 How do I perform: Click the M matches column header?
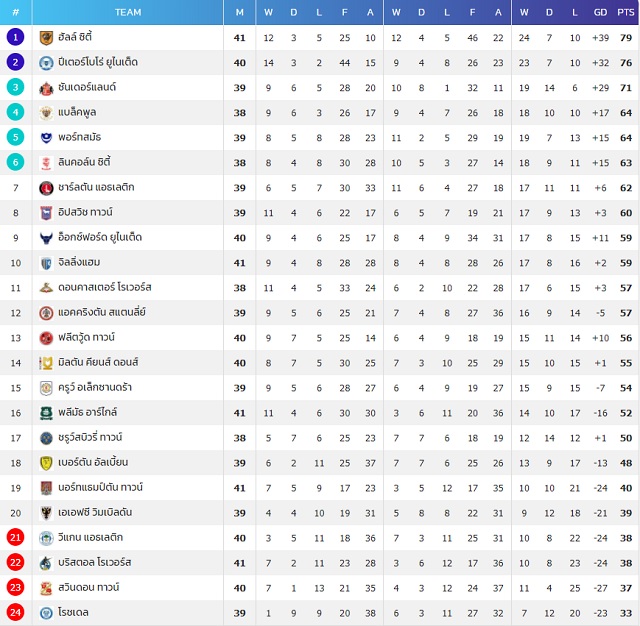coord(240,12)
